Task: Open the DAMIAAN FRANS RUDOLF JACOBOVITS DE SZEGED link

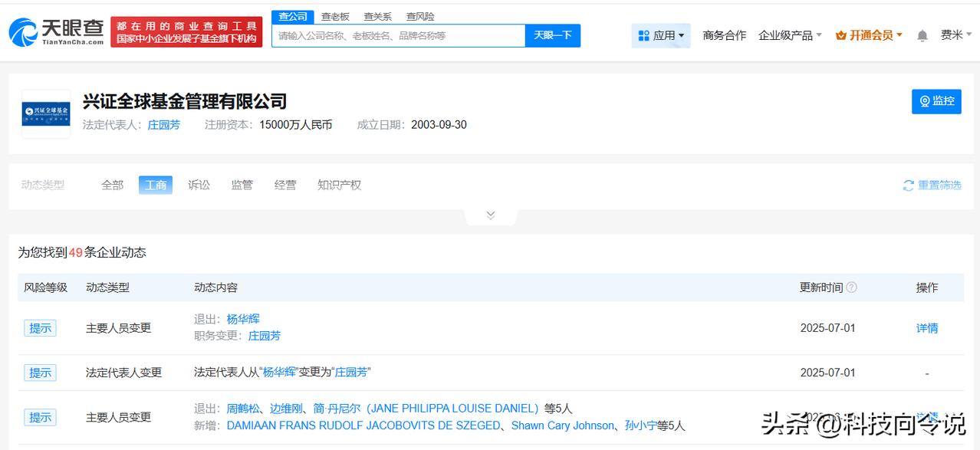Action: pos(363,425)
